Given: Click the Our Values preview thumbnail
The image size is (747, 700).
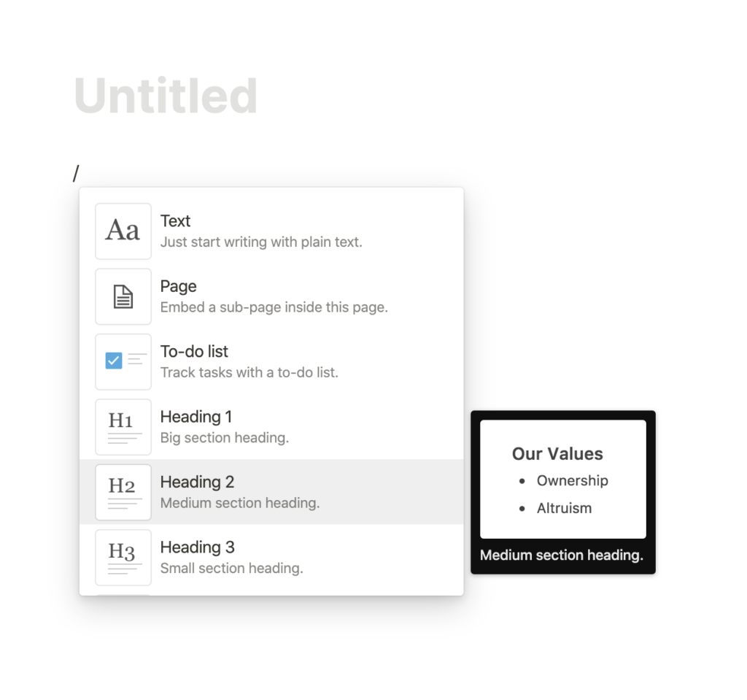Looking at the screenshot, I should pos(563,480).
